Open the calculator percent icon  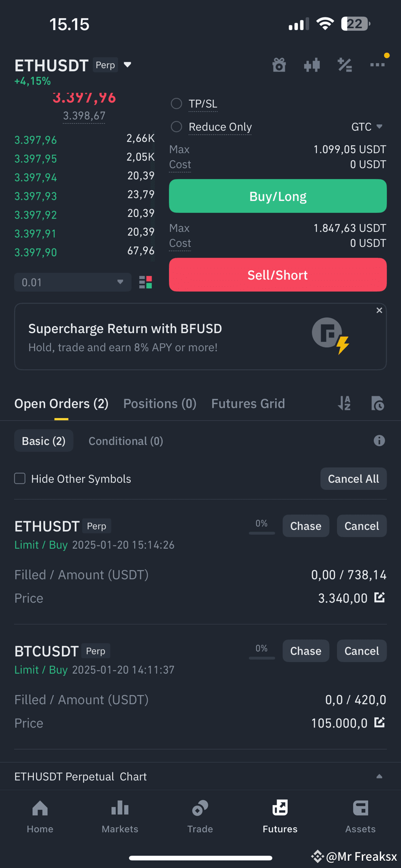(345, 64)
